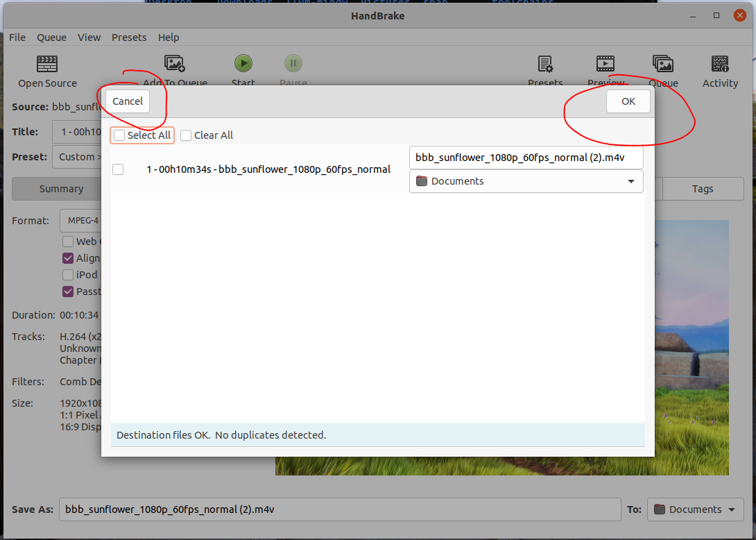Check the box for title 1 - 00h10m34s
Screen dimensions: 756x540
(118, 169)
